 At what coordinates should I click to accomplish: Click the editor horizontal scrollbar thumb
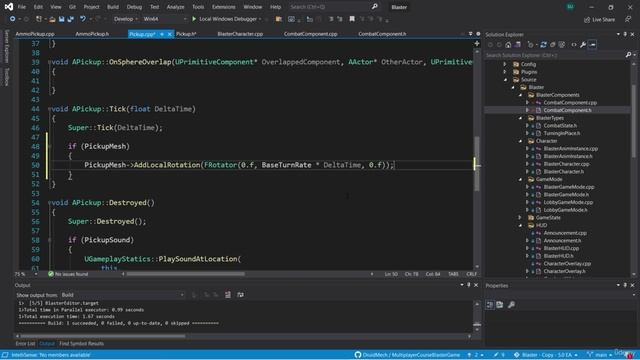point(185,274)
